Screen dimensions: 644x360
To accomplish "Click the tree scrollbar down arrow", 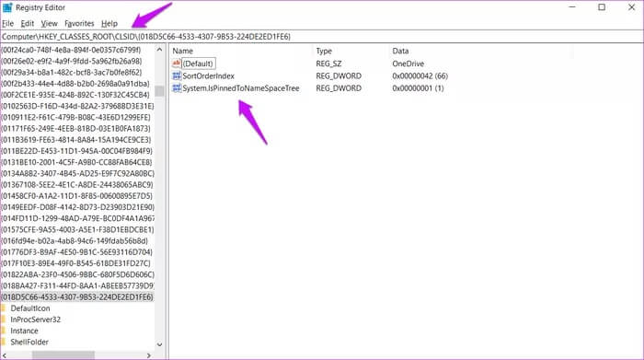I will pyautogui.click(x=159, y=344).
